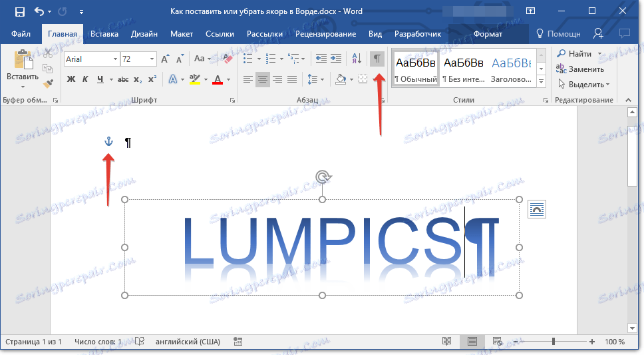Image resolution: width=644 pixels, height=355 pixels.
Task: Open the Макет tab
Action: pyautogui.click(x=182, y=34)
